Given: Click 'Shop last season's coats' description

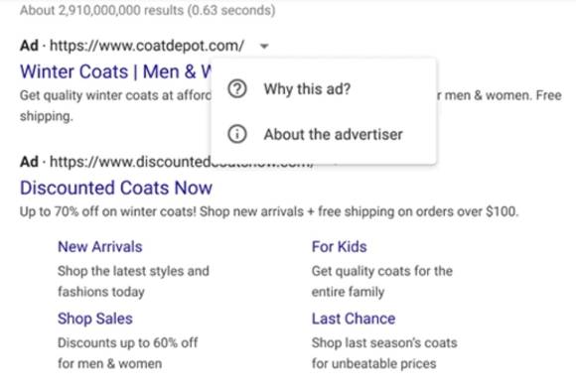Looking at the screenshot, I should (x=384, y=353).
